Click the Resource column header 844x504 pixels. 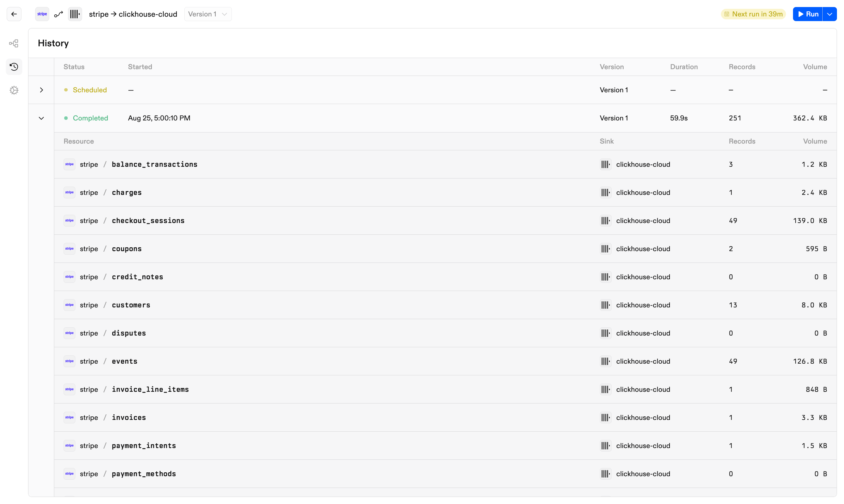pos(79,141)
